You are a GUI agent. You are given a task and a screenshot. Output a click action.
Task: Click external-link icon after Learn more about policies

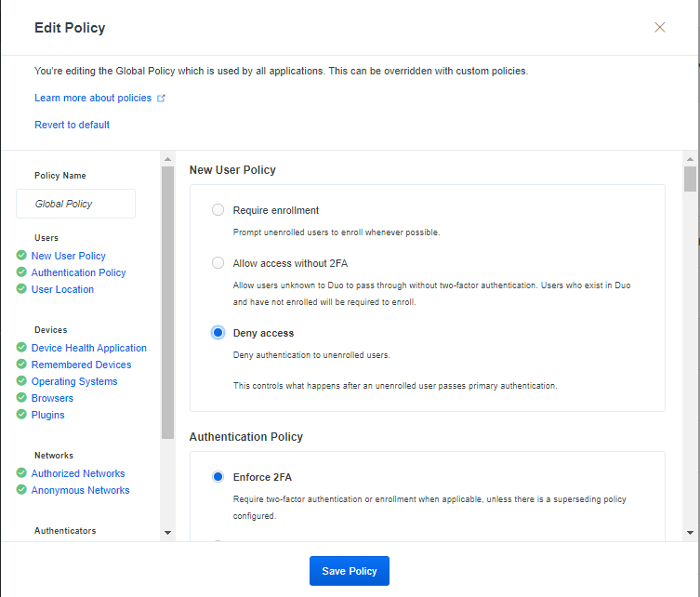point(161,98)
